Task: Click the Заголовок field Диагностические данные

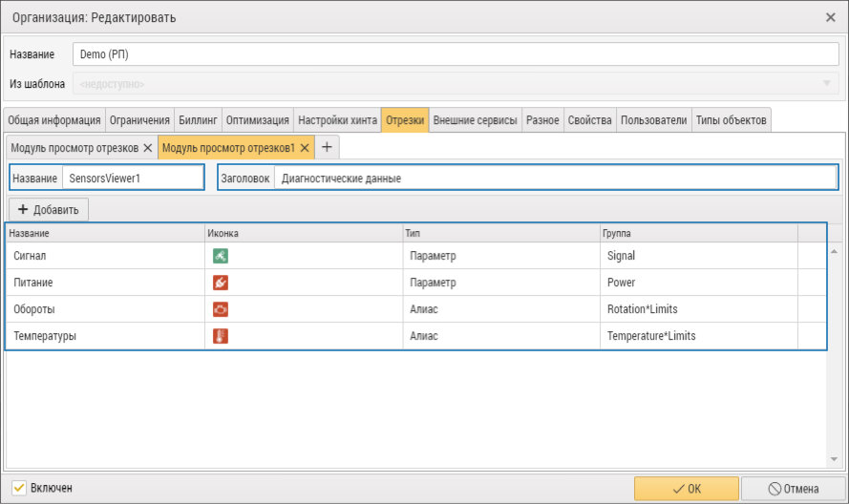Action: (556, 178)
